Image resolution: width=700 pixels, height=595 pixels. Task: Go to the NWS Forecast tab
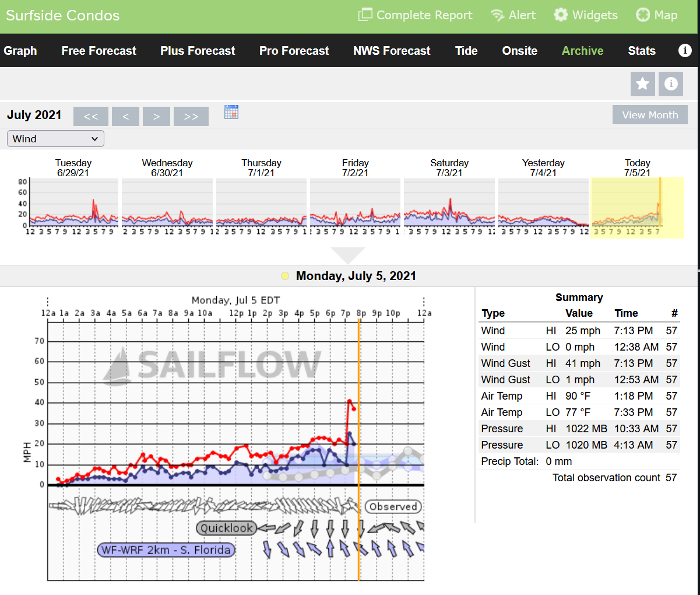tap(392, 51)
